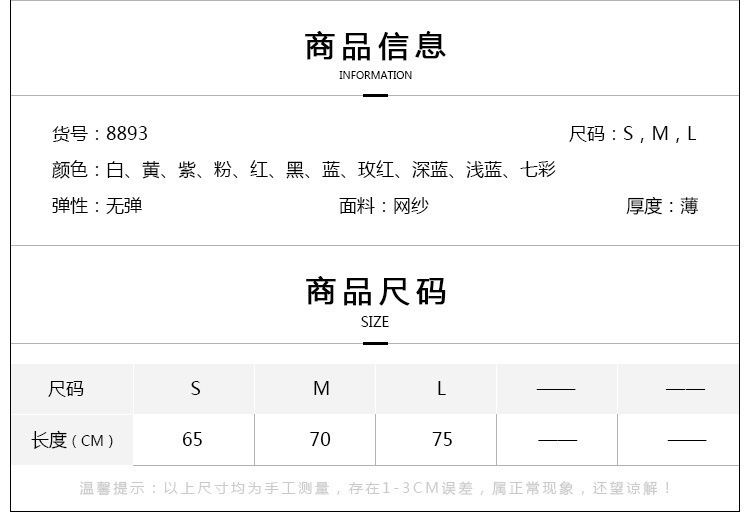
Task: Click the 65 length value cell
Action: [194, 440]
